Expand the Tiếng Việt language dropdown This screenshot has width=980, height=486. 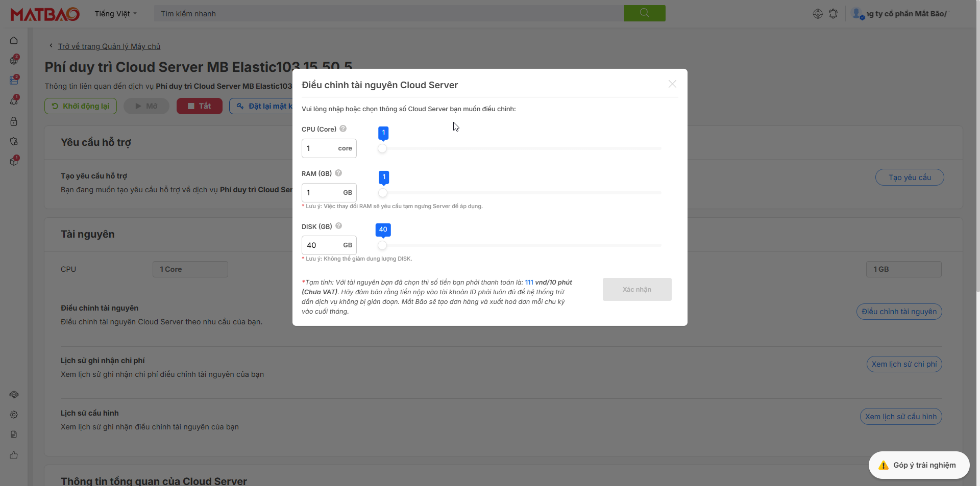pyautogui.click(x=115, y=14)
